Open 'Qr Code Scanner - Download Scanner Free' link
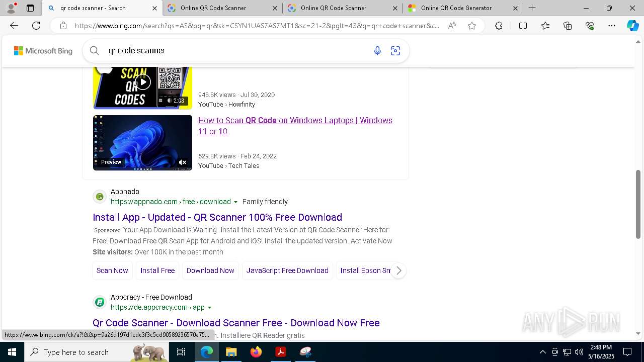Screen dimensions: 644x362 pyautogui.click(x=236, y=323)
